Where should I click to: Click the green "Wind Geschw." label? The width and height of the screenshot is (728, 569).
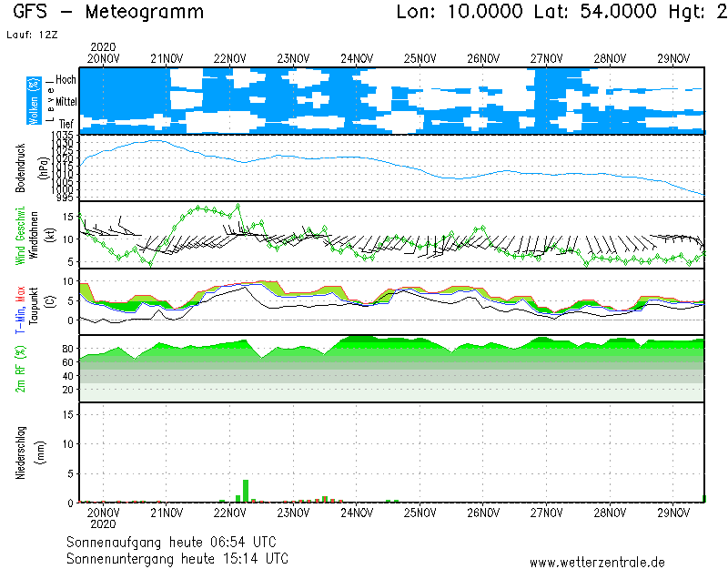(20, 236)
